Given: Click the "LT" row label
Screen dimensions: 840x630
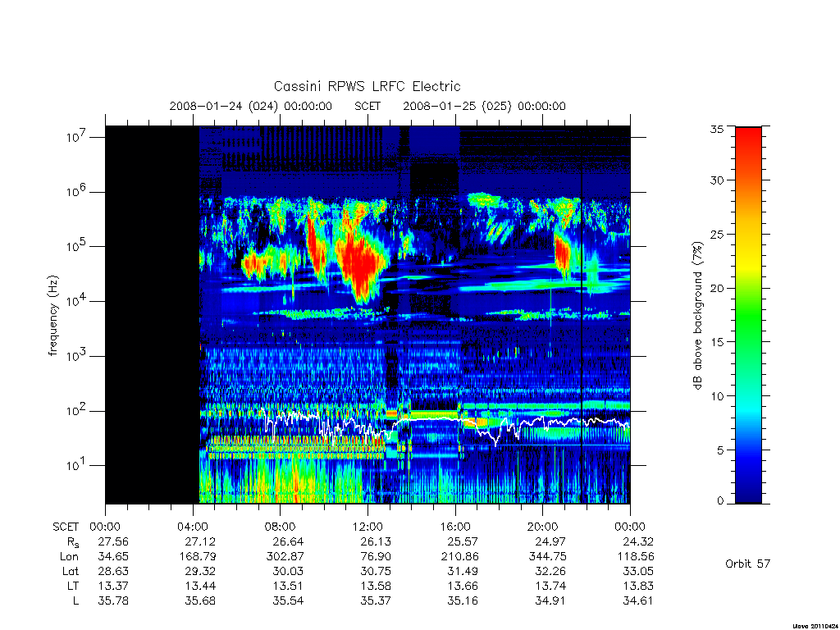Looking at the screenshot, I should pyautogui.click(x=73, y=586).
